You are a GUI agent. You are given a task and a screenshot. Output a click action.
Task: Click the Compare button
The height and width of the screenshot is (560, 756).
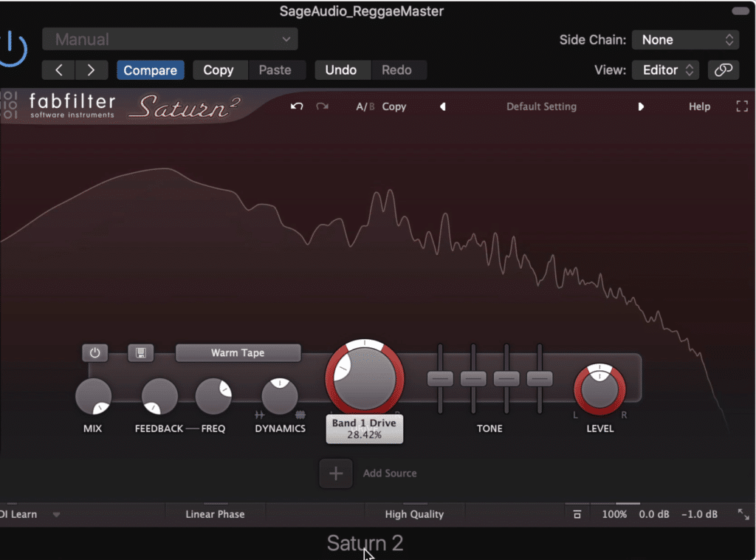[x=151, y=70]
